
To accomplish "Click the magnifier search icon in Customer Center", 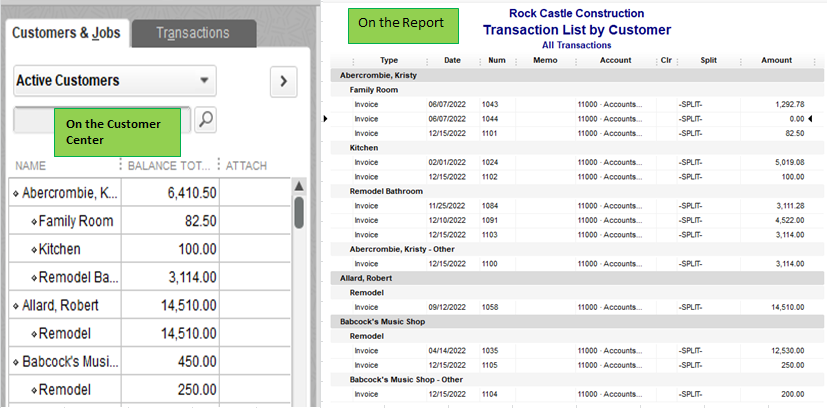I will click(x=205, y=120).
